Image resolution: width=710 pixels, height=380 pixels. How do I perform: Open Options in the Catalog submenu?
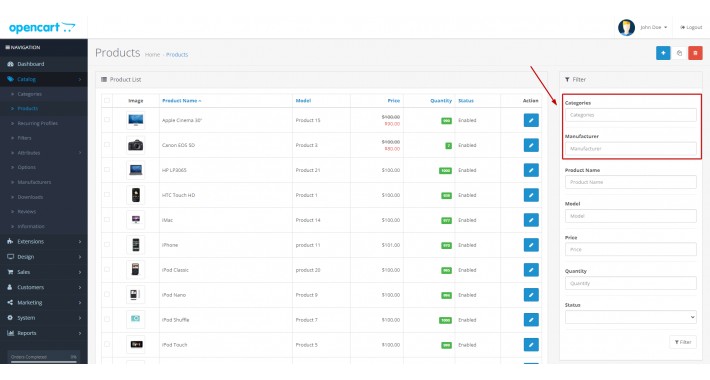(x=26, y=167)
